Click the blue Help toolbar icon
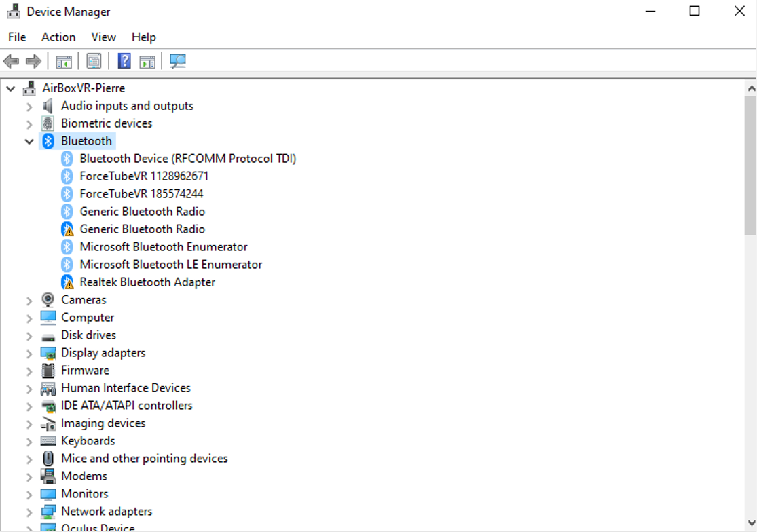Image resolution: width=757 pixels, height=532 pixels. (x=124, y=61)
